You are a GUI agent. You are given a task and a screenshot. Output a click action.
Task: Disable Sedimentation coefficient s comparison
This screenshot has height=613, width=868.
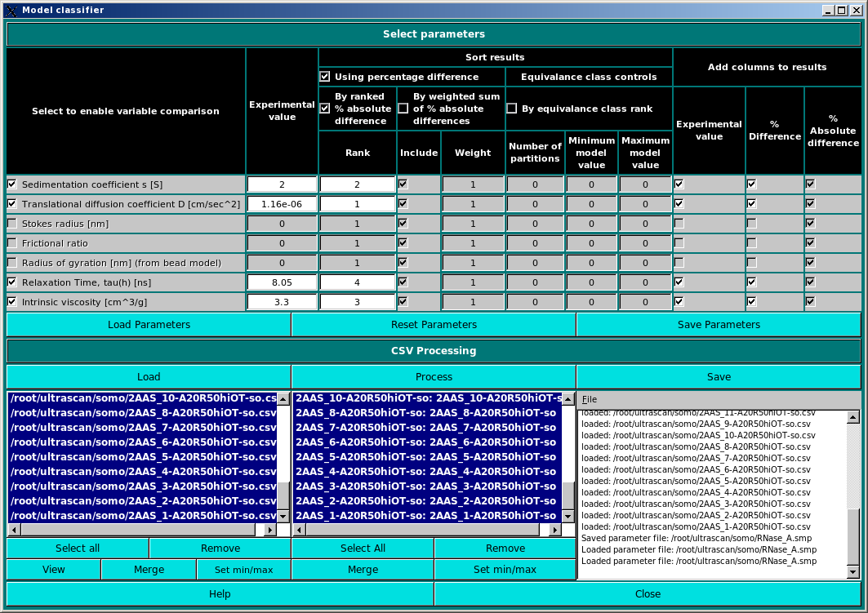tap(11, 184)
